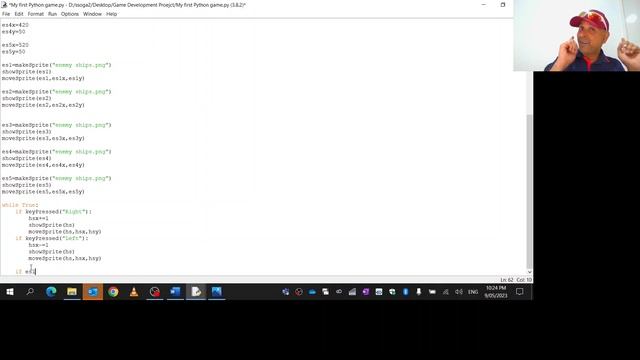This screenshot has height=360, width=640.
Task: Click the 'Col: 10' status bar entry
Action: click(524, 280)
